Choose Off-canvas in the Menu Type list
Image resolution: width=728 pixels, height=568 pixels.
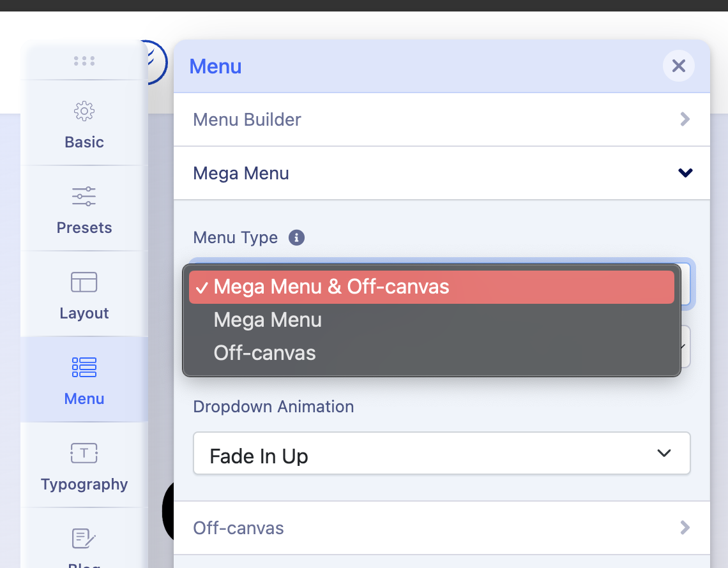265,353
